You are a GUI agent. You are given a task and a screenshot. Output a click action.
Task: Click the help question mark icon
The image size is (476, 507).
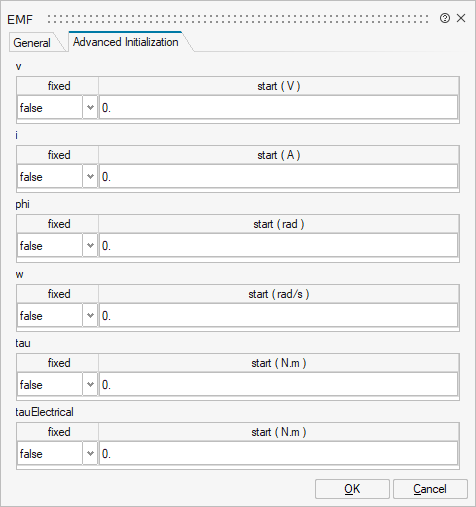pos(445,18)
